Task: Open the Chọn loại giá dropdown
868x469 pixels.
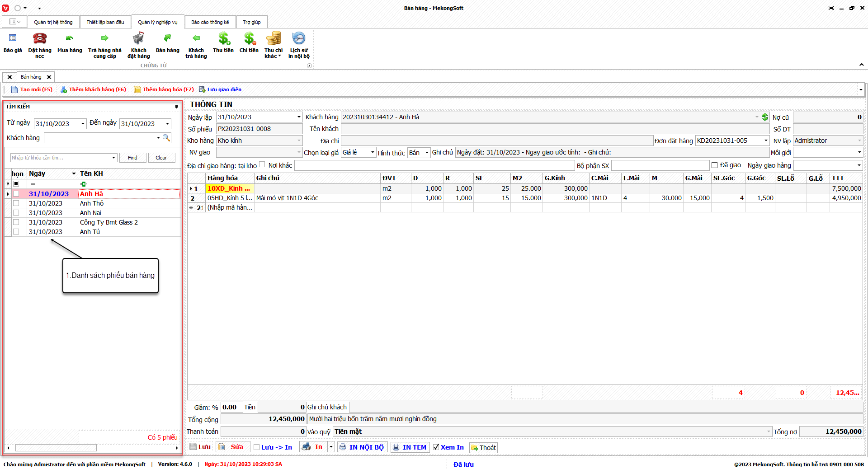Action: 373,153
